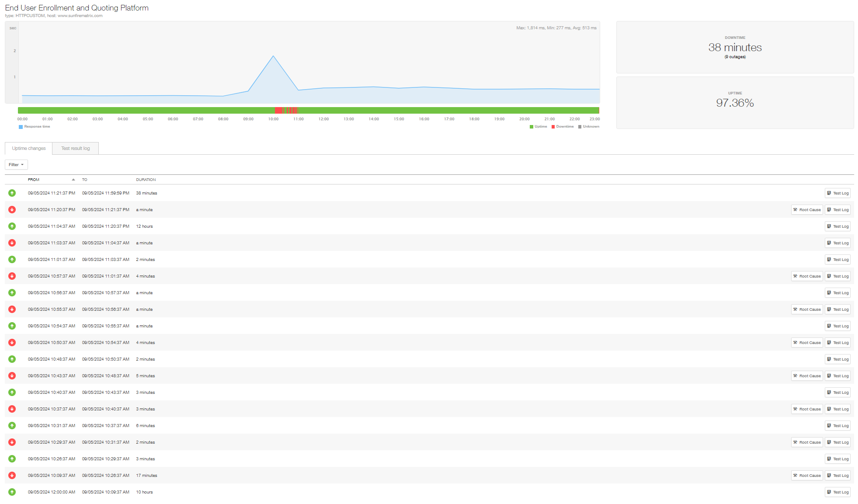Click red down icon at 10:57:37 AM row
The height and width of the screenshot is (504, 858).
point(12,276)
